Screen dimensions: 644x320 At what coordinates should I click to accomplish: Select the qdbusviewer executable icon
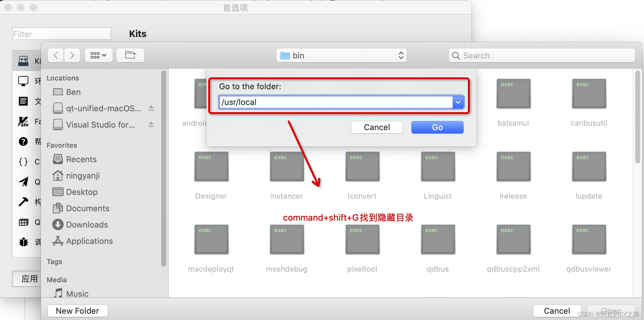click(x=589, y=240)
